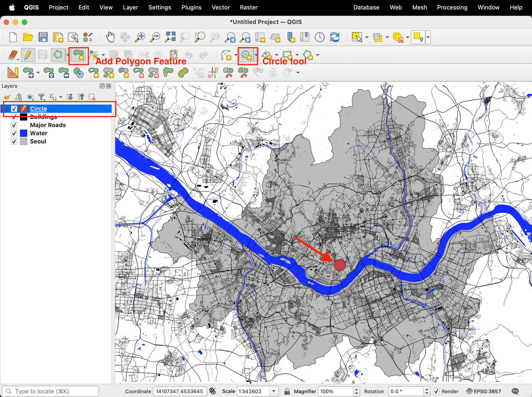Toggle the scale lock icon in status bar
The image size is (532, 397).
(x=287, y=391)
